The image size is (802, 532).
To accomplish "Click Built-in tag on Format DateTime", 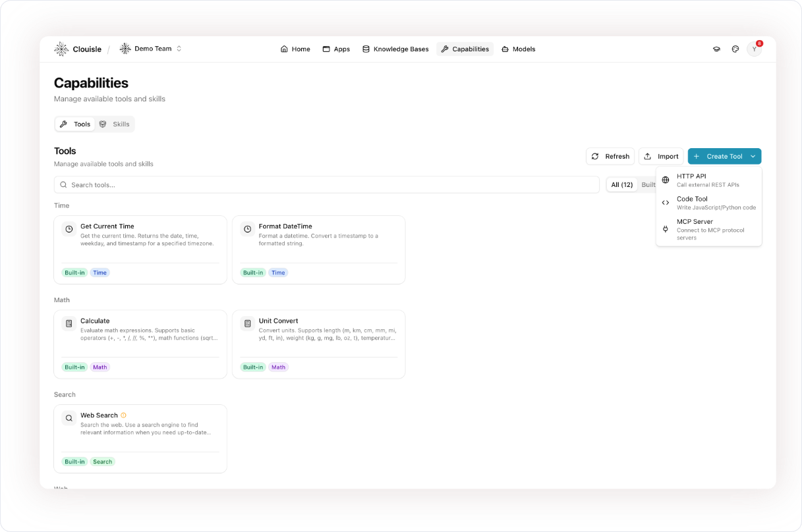I will (x=253, y=273).
